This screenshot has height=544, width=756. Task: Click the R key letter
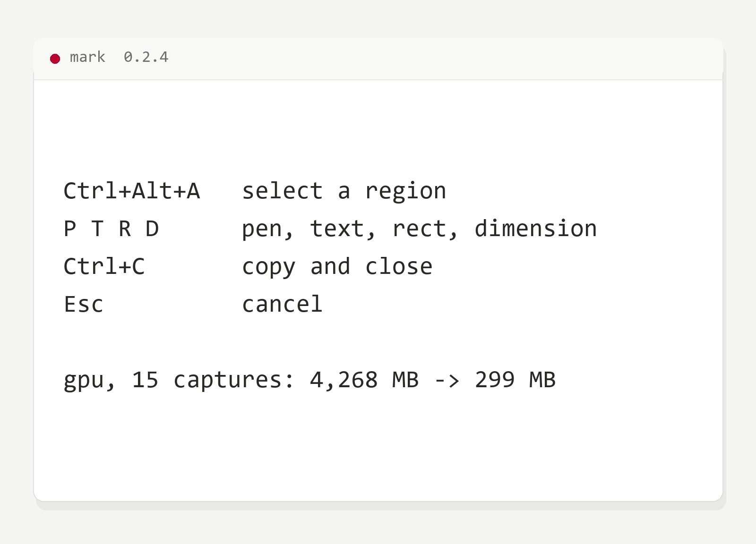pos(125,229)
